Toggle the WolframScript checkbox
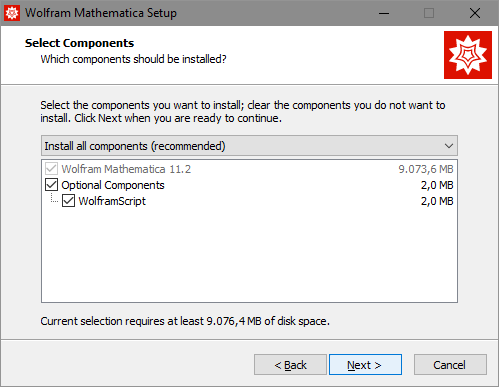 coord(68,201)
